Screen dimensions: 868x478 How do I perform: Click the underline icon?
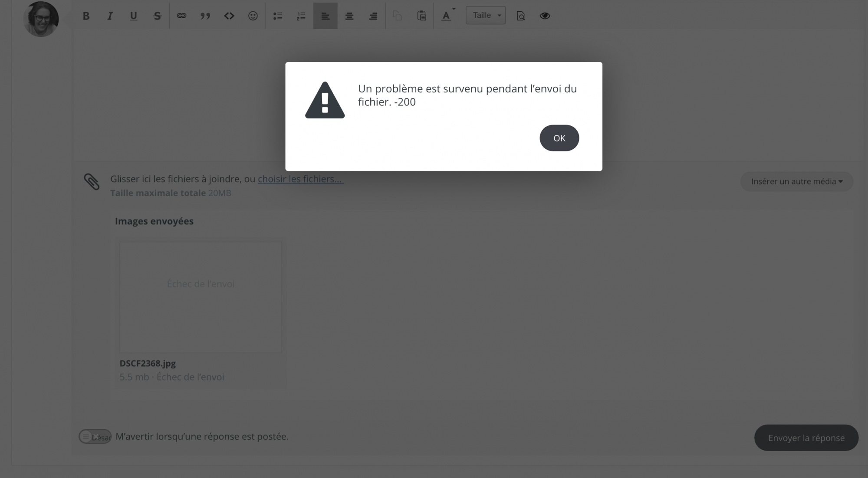click(x=133, y=16)
